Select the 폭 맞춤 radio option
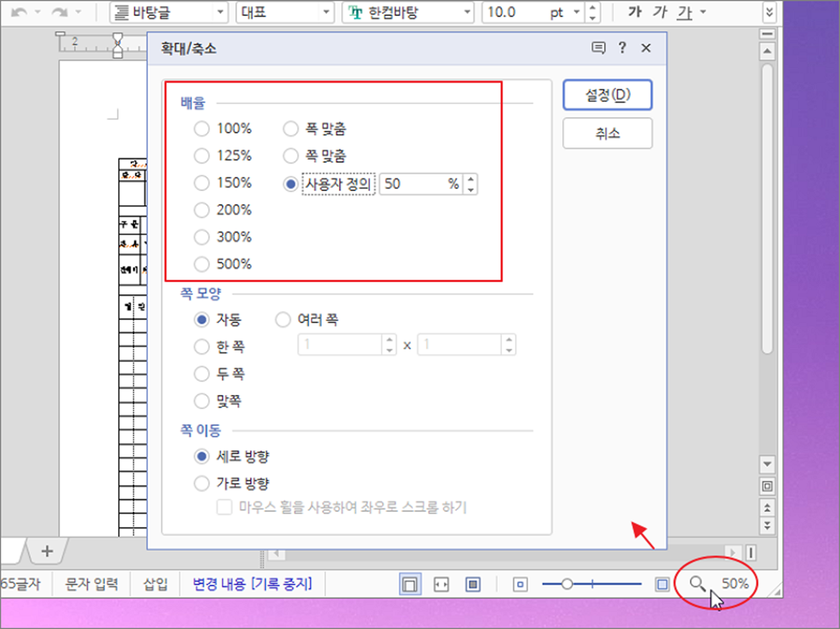 coord(290,128)
